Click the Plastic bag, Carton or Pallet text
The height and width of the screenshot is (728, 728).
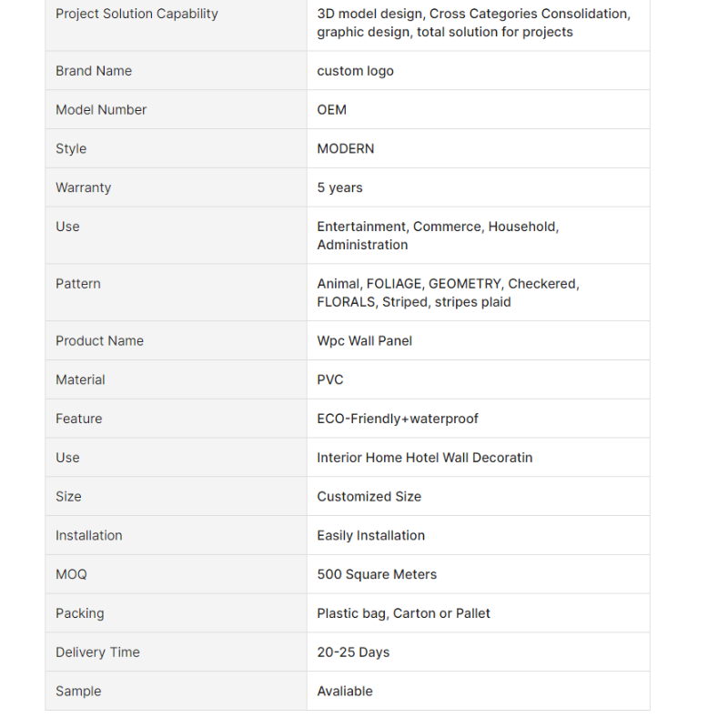pyautogui.click(x=403, y=613)
